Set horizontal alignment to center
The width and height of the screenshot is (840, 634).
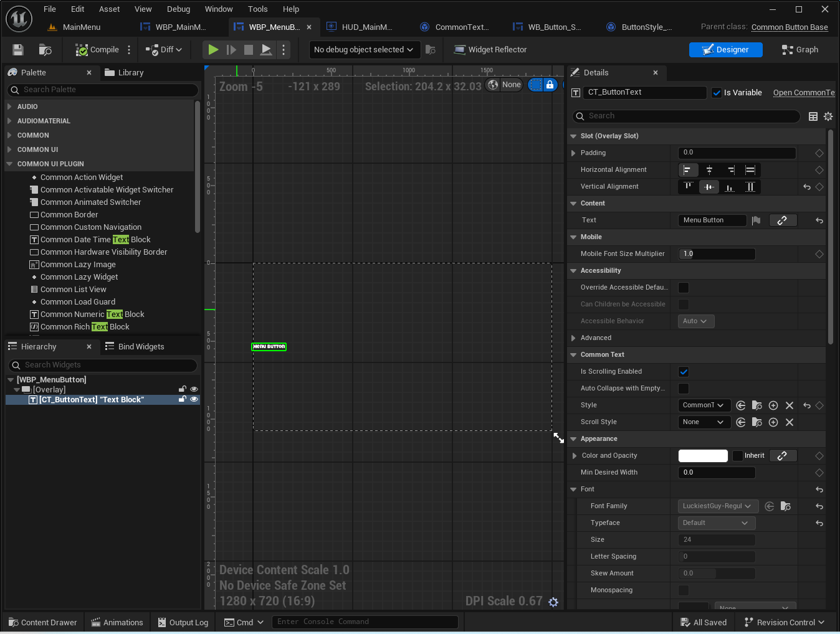[x=709, y=170]
